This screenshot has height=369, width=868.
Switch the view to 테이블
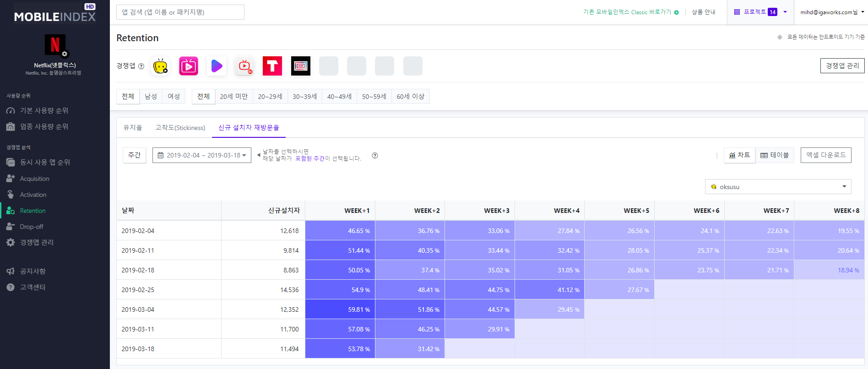[775, 155]
